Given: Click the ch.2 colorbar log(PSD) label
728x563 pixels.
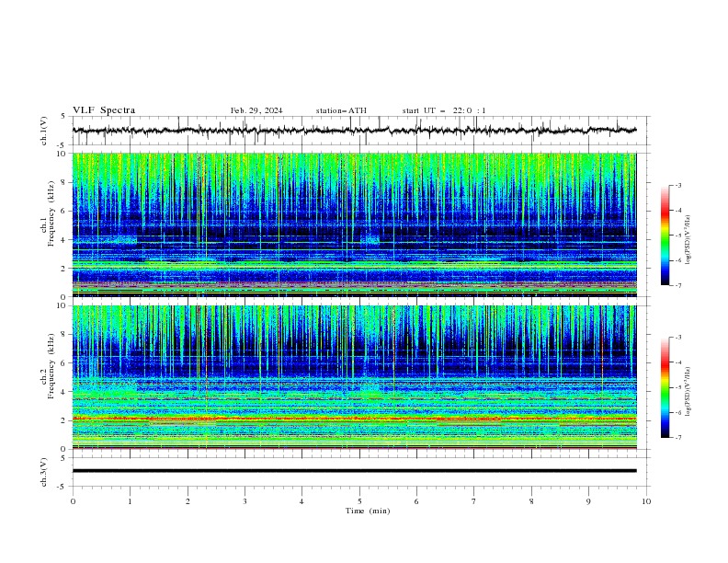Looking at the screenshot, I should pos(688,392).
